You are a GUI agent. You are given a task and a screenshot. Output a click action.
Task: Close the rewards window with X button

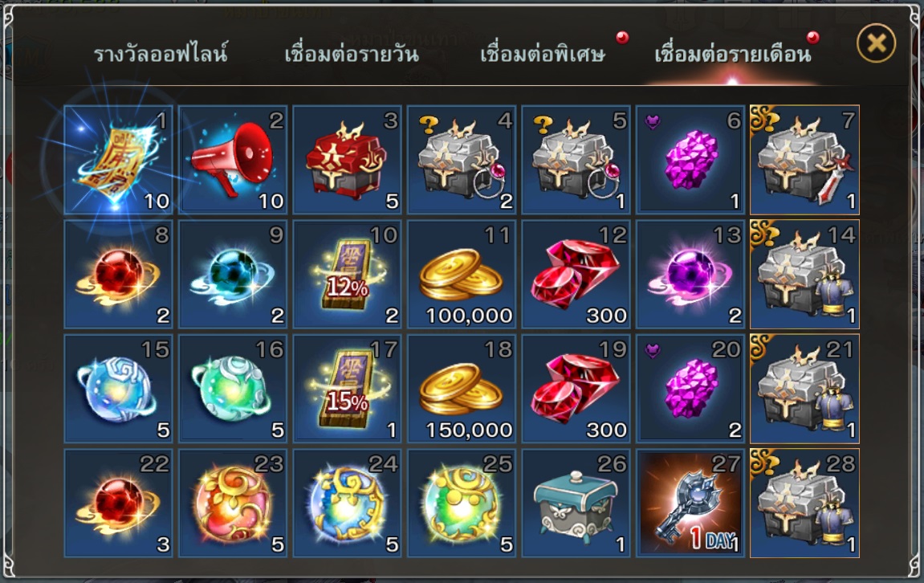pyautogui.click(x=876, y=43)
